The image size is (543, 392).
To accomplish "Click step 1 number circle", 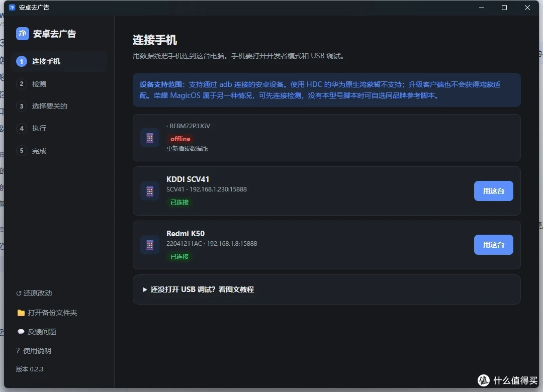I will click(22, 61).
